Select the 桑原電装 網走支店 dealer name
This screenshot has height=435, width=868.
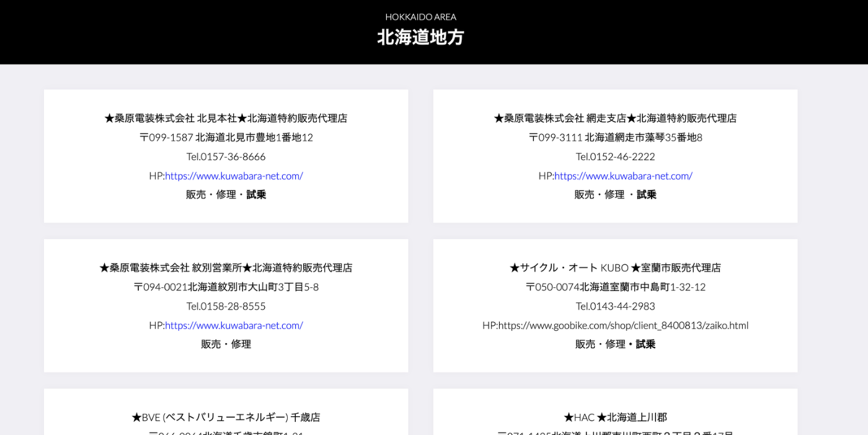click(615, 118)
